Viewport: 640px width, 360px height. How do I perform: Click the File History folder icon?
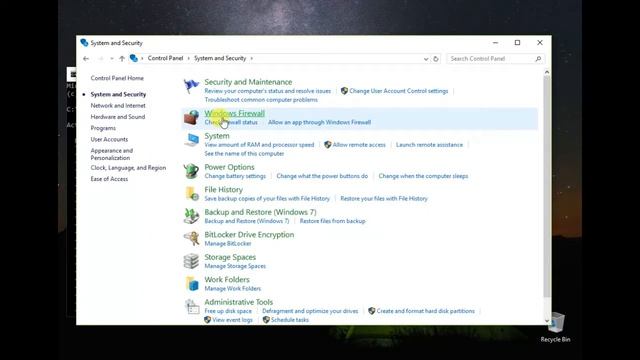tap(191, 193)
